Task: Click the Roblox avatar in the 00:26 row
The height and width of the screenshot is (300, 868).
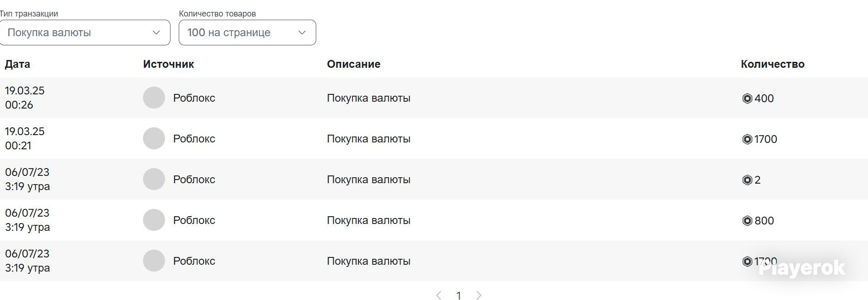Action: [x=154, y=98]
